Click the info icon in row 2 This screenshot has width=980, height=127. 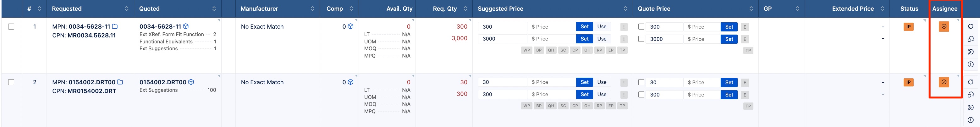pos(971,120)
